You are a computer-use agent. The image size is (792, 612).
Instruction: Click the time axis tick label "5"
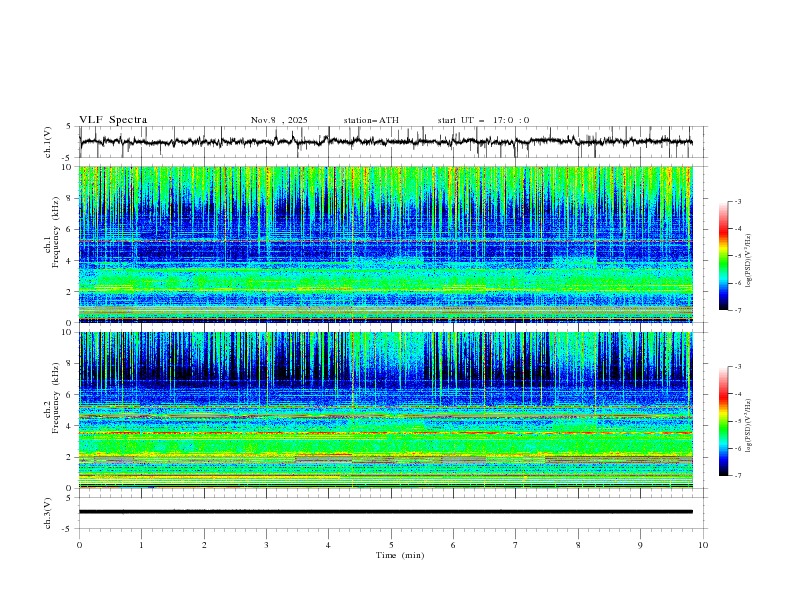391,545
